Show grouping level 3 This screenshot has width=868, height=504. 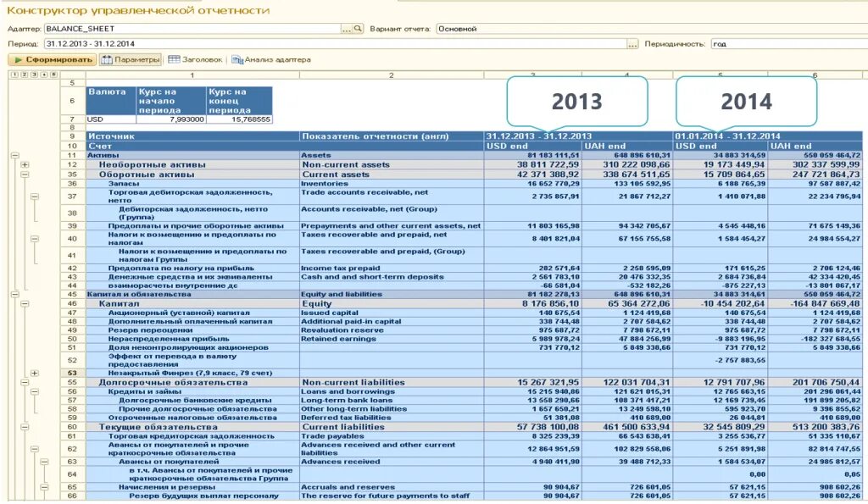34,75
